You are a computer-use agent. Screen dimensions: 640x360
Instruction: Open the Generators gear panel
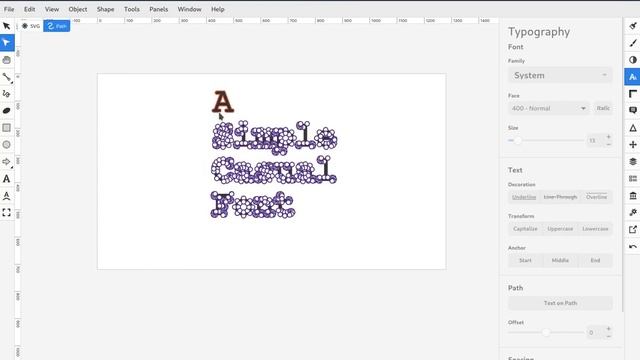pos(633,213)
